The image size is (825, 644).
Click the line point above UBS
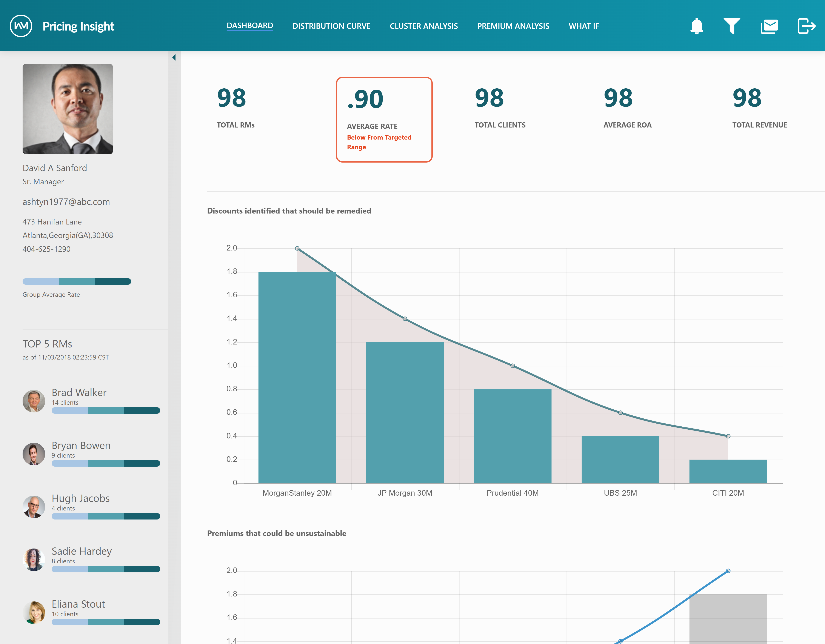click(x=620, y=413)
